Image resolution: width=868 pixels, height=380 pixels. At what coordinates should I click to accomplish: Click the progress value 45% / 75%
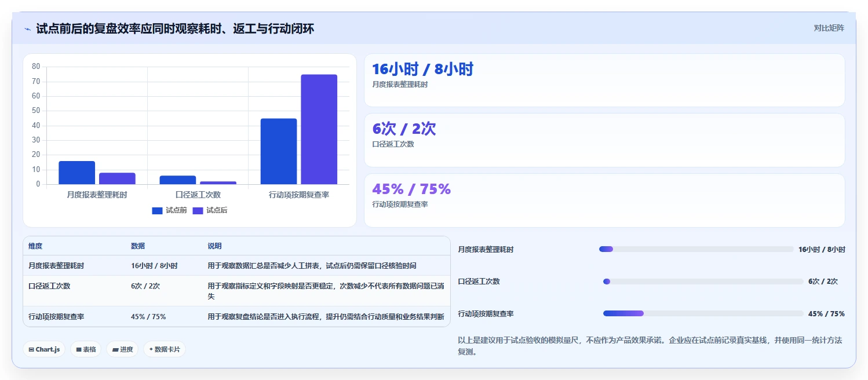pos(826,313)
